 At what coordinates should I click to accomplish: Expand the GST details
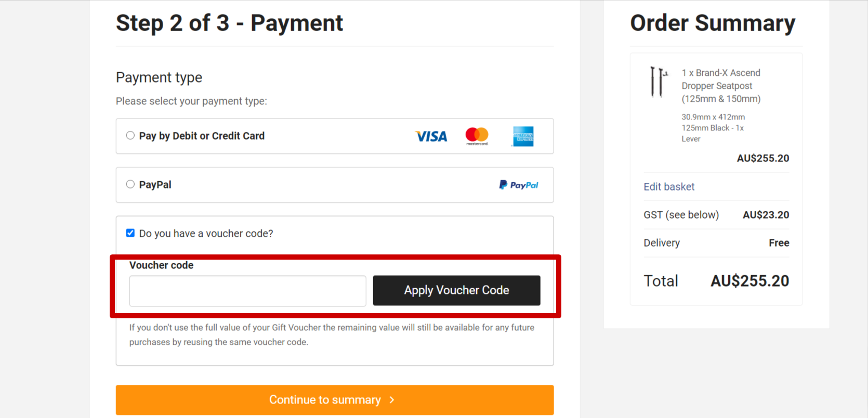[681, 214]
